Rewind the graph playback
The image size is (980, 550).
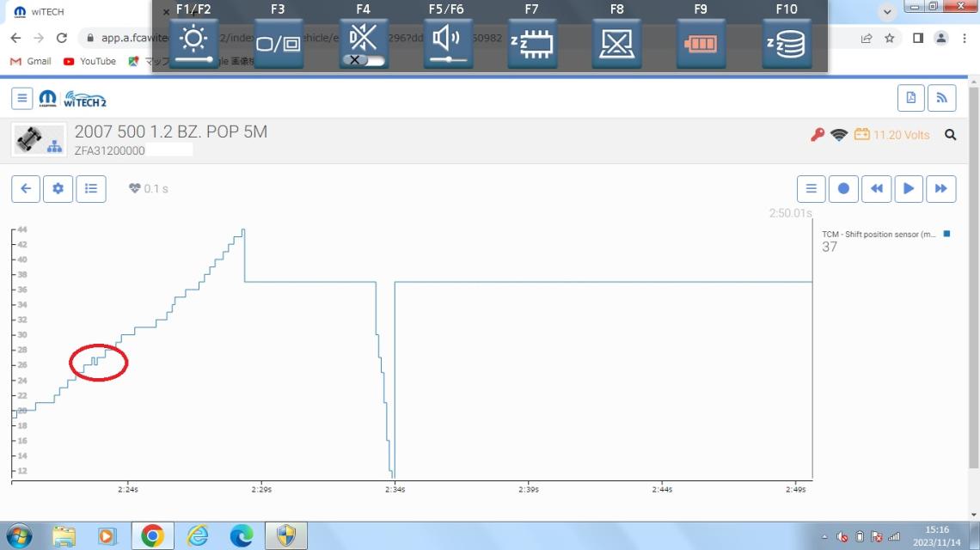876,189
